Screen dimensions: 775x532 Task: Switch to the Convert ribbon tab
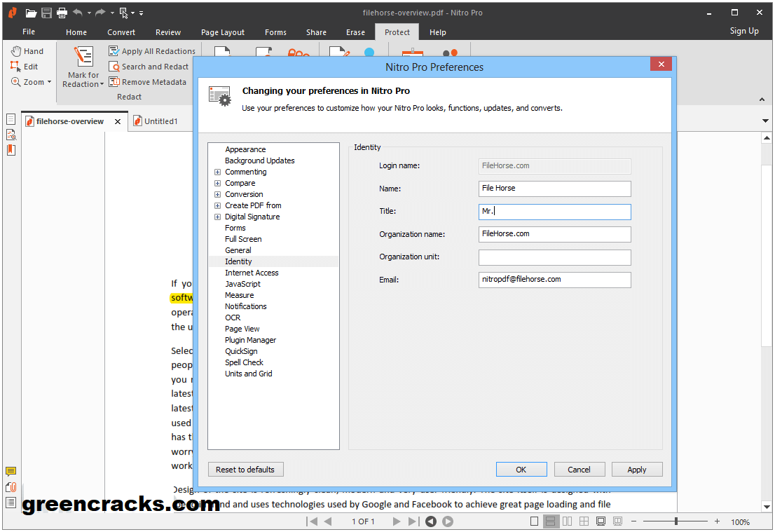tap(121, 32)
